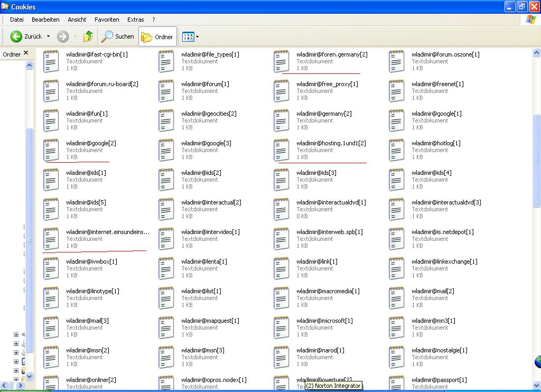Click file name wladimir@ids[4]

point(432,173)
